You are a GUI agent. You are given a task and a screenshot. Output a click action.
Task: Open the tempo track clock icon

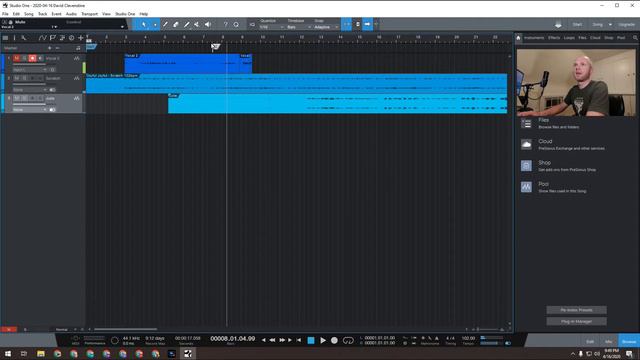[x=71, y=38]
